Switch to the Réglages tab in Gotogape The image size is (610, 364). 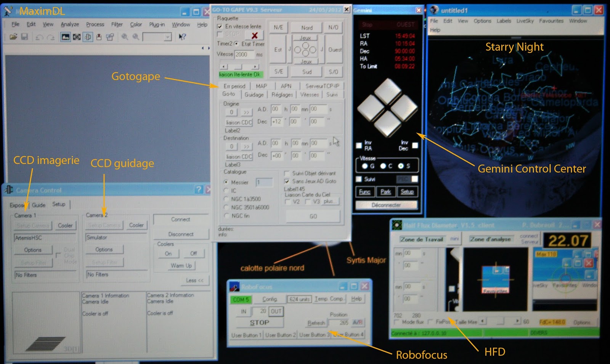click(x=282, y=95)
